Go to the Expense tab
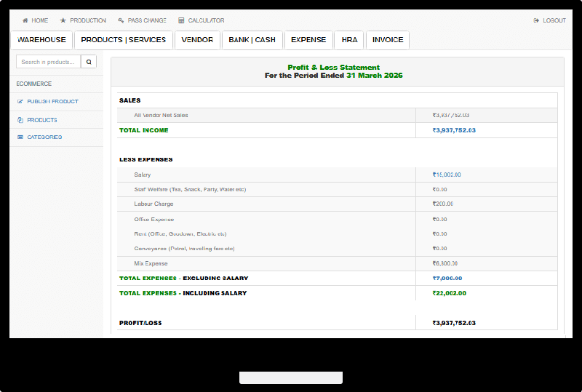 (308, 40)
